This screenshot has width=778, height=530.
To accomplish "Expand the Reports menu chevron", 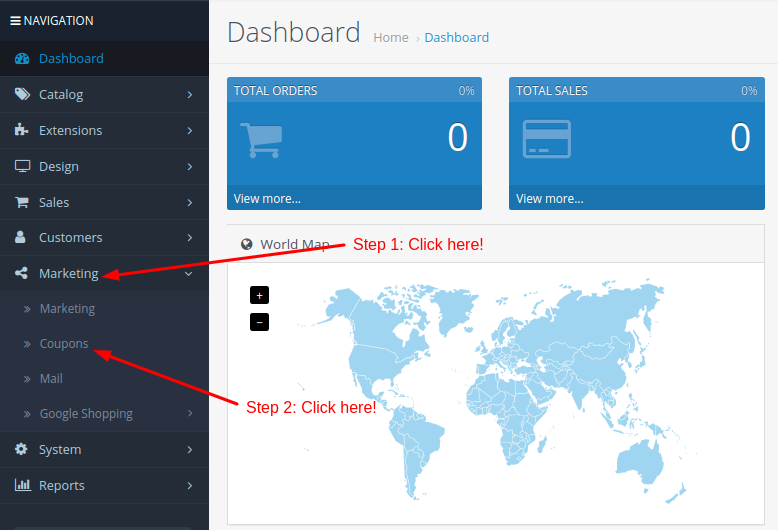I will 190,485.
